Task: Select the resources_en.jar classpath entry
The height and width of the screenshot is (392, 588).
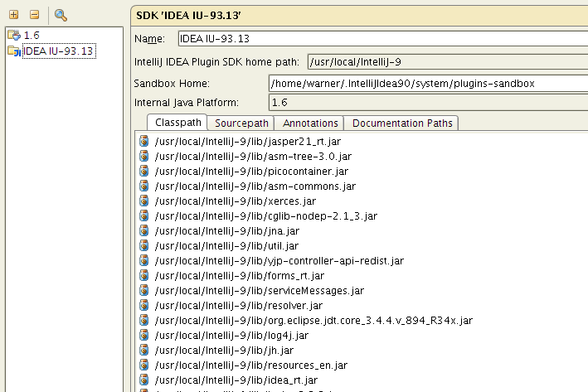Action: coord(251,365)
